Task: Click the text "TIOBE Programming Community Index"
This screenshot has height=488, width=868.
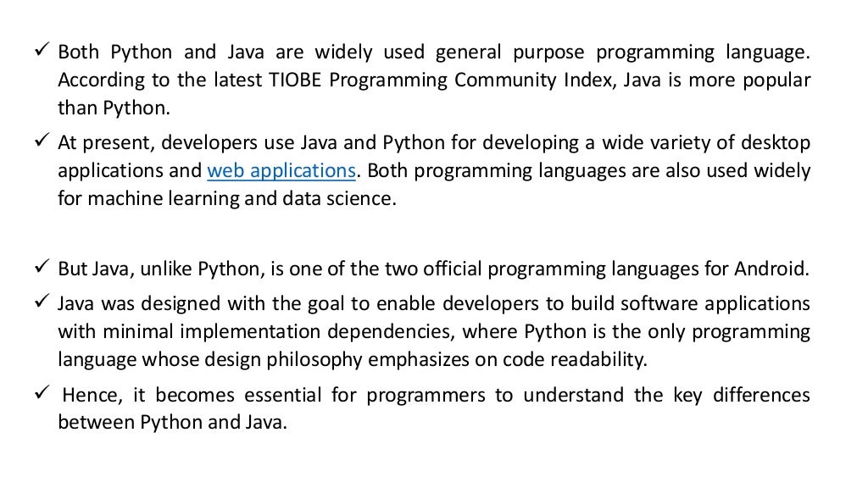Action: pyautogui.click(x=441, y=80)
